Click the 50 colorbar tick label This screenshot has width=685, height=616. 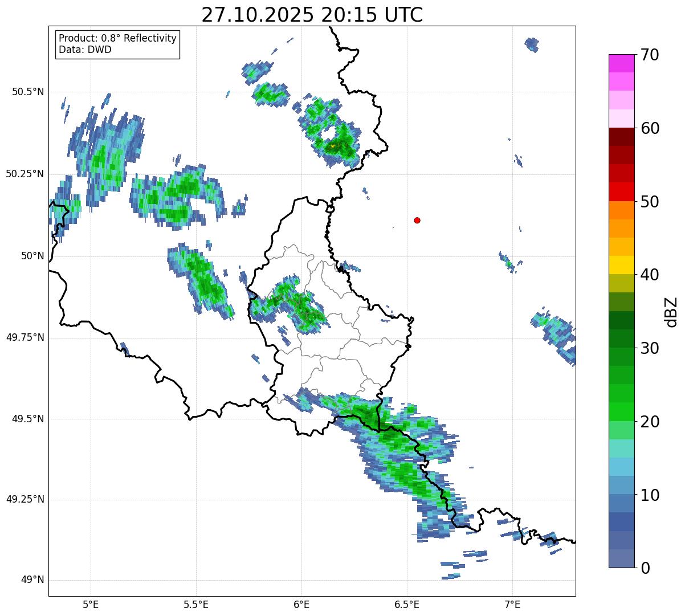pyautogui.click(x=650, y=202)
